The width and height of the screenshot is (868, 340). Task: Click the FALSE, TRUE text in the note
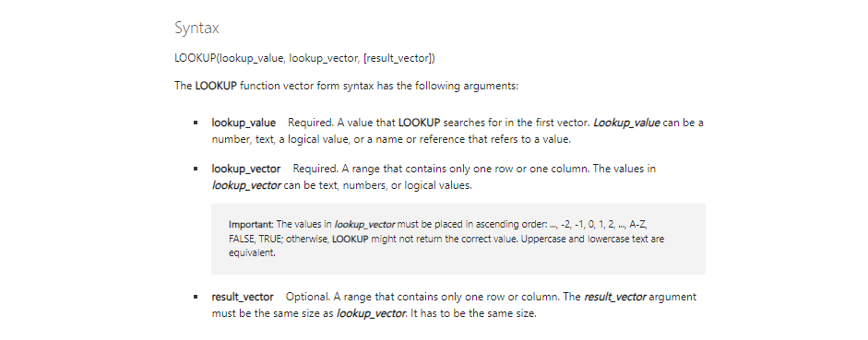[x=255, y=239]
